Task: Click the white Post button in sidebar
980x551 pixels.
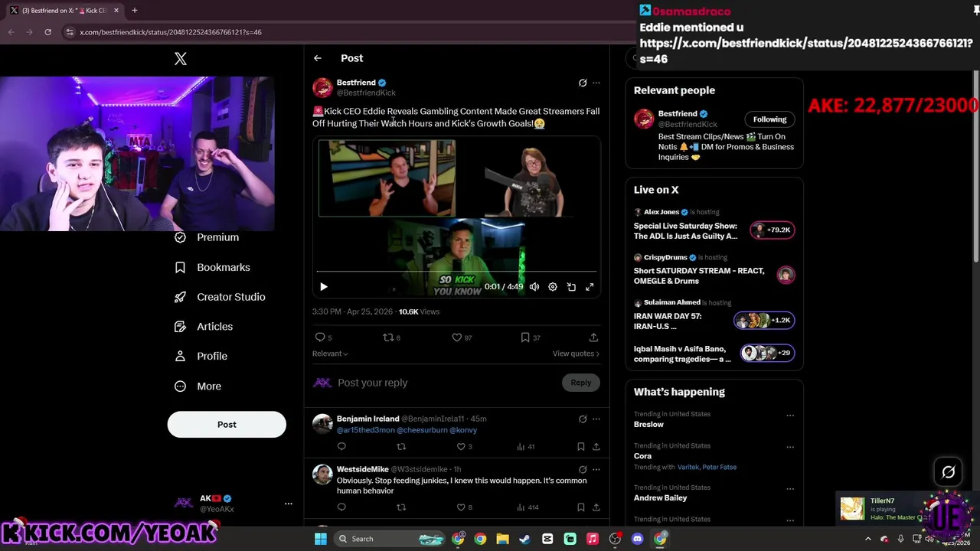Action: (x=227, y=425)
